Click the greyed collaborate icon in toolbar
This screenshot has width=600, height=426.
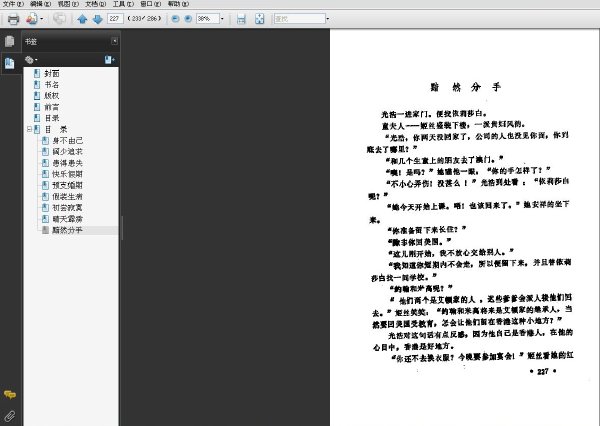click(x=59, y=18)
